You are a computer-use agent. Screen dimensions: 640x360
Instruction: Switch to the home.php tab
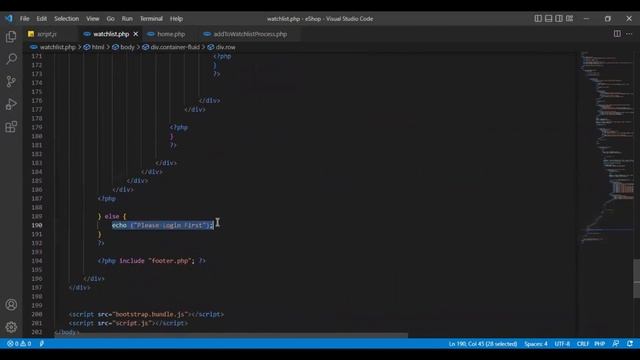pos(171,34)
